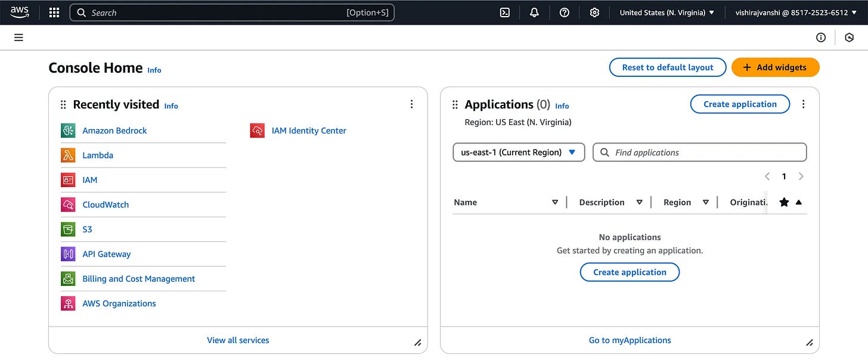The image size is (868, 361).
Task: Click the Lambda service icon
Action: 68,155
